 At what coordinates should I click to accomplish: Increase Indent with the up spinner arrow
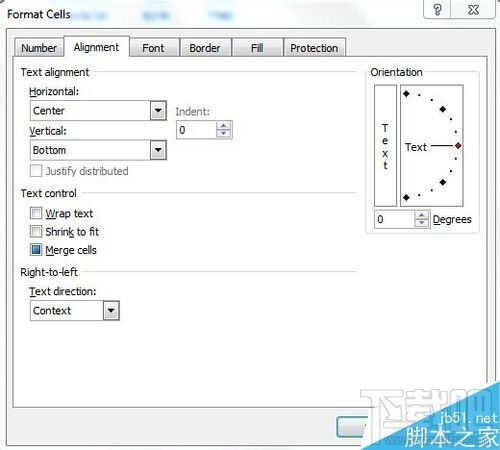point(224,126)
